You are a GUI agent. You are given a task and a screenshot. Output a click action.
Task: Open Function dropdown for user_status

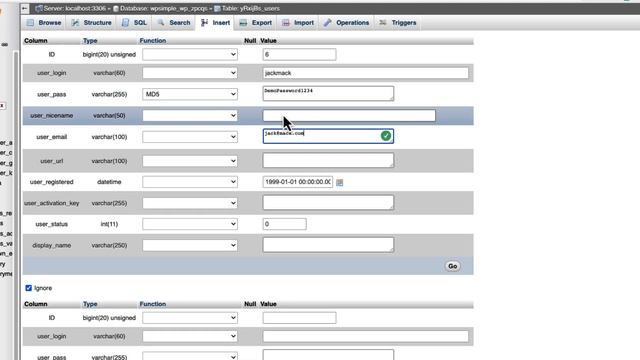(x=190, y=224)
